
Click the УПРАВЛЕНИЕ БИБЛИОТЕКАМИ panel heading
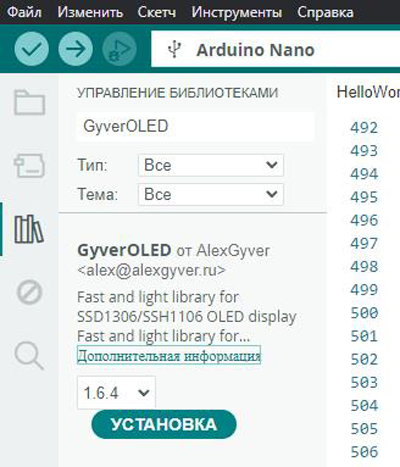pyautogui.click(x=178, y=93)
